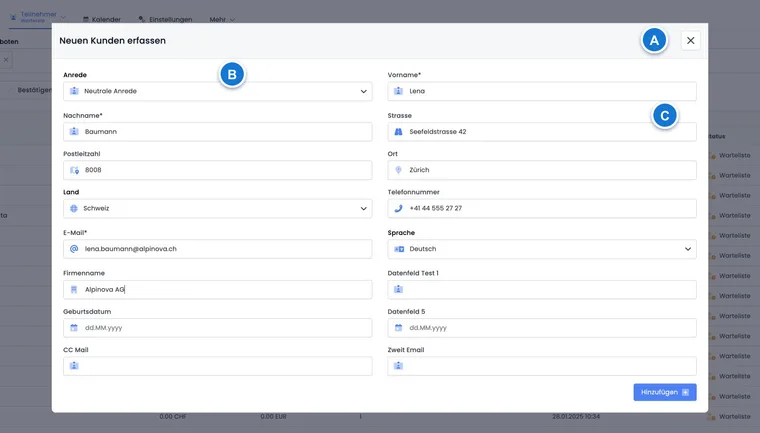Open the Anrede dropdown
The image size is (760, 433).
tap(218, 91)
